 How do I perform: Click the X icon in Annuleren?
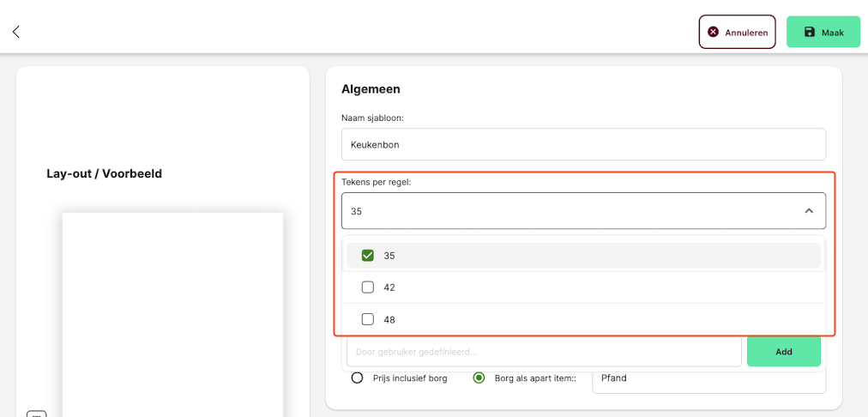coord(714,32)
